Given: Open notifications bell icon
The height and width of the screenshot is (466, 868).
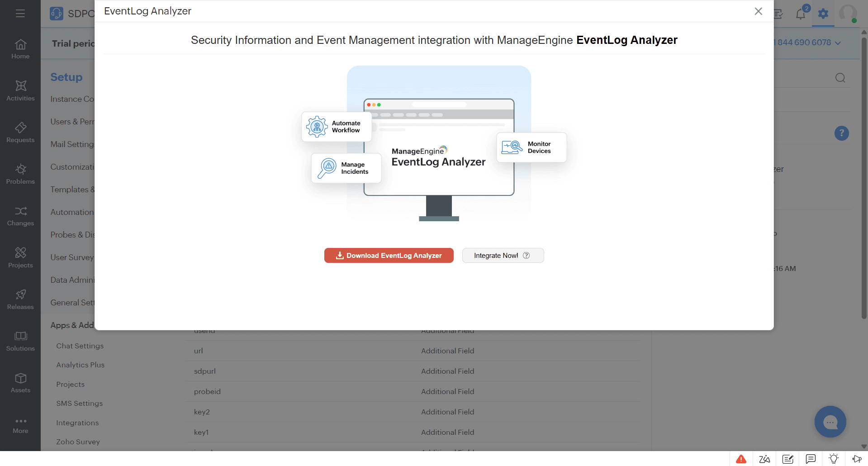Looking at the screenshot, I should point(801,14).
